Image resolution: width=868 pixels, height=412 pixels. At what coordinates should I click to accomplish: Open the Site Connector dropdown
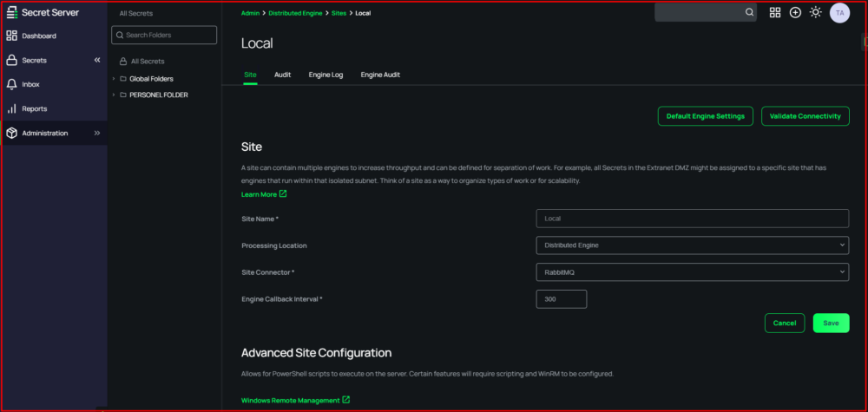pyautogui.click(x=692, y=272)
